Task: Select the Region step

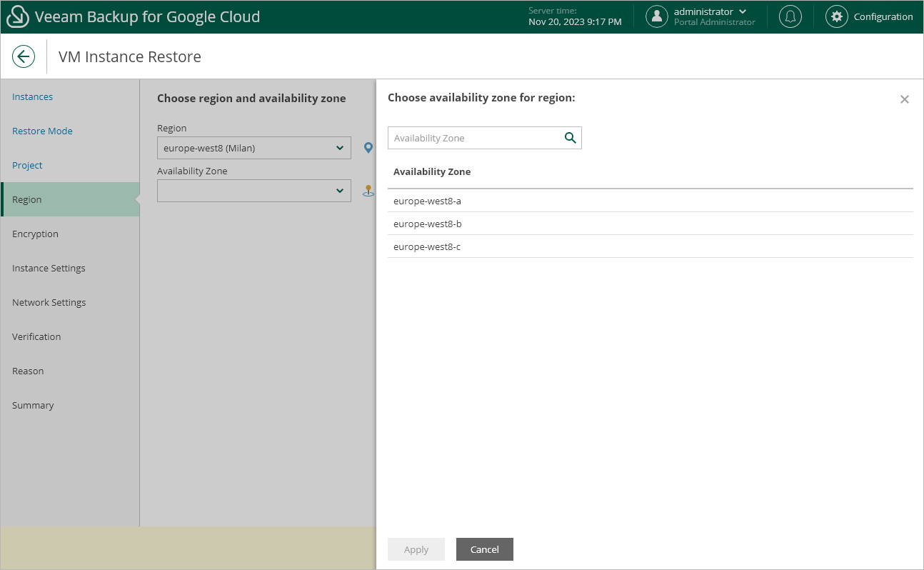Action: tap(70, 199)
